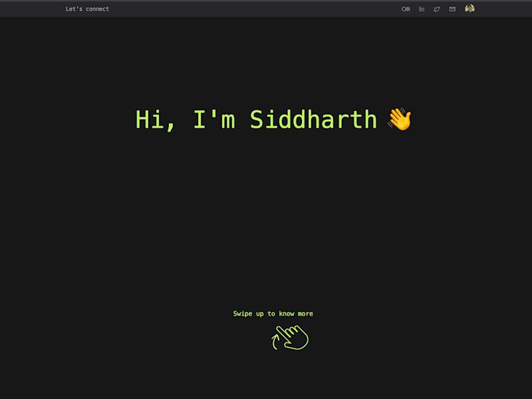Click the curved arrow beside swipe hand
This screenshot has height=399, width=532.
click(275, 341)
